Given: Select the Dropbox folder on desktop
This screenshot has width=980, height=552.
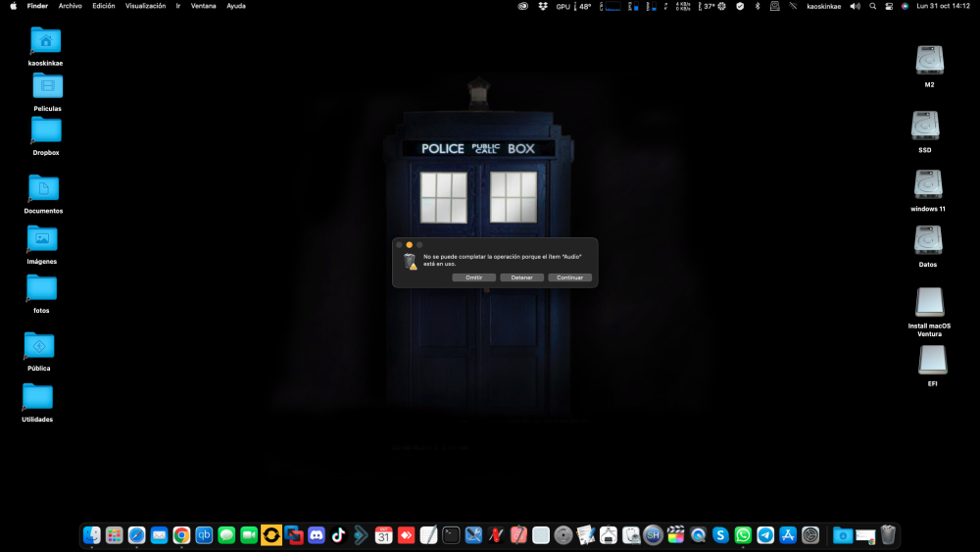Looking at the screenshot, I should click(46, 130).
